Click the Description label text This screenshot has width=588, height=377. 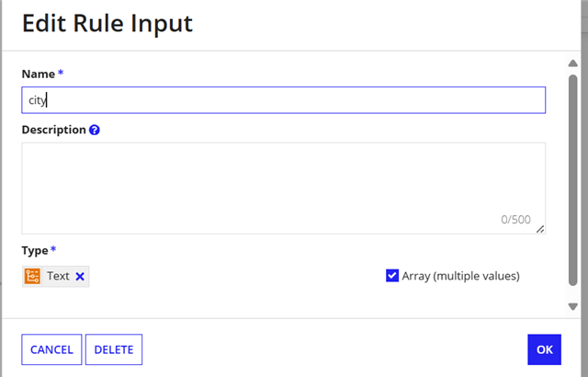click(x=54, y=130)
